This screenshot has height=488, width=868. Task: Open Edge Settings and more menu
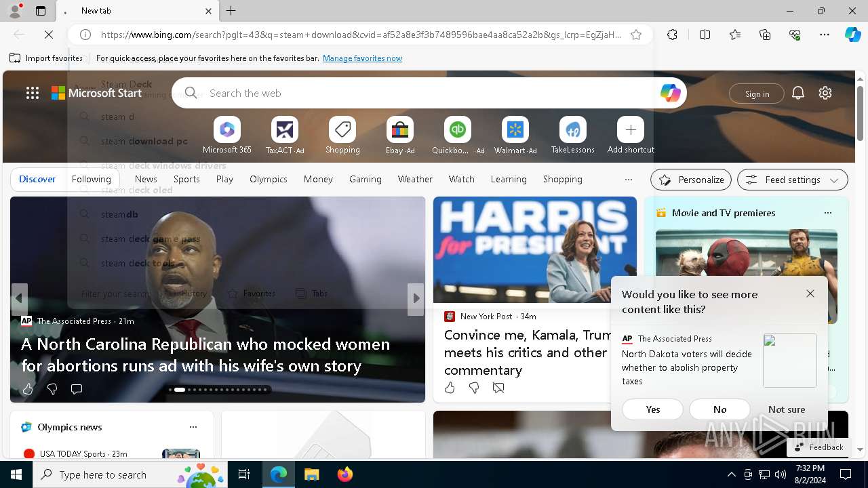[x=825, y=35]
